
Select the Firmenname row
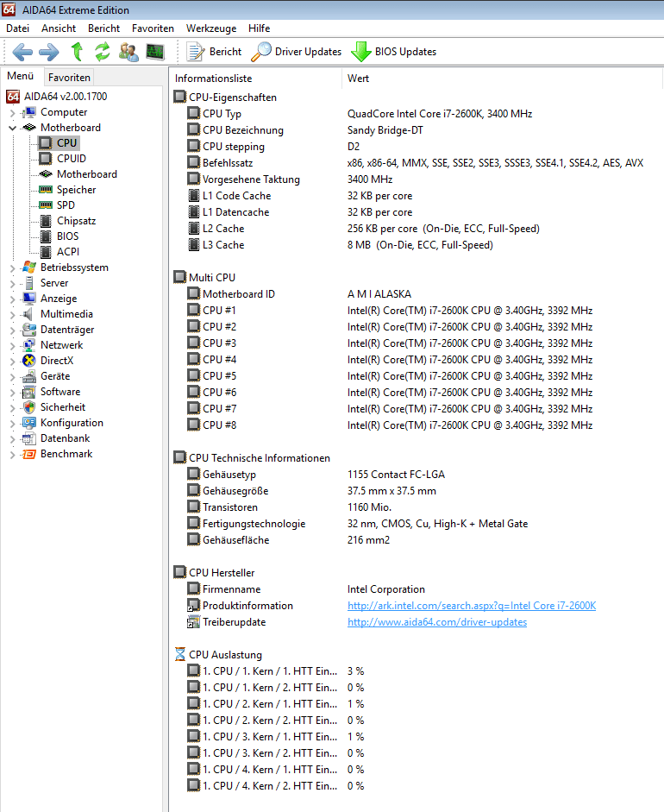417,589
